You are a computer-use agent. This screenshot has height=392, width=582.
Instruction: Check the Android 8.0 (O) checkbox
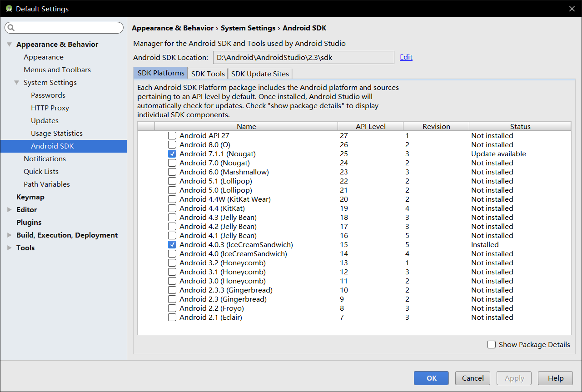point(172,144)
